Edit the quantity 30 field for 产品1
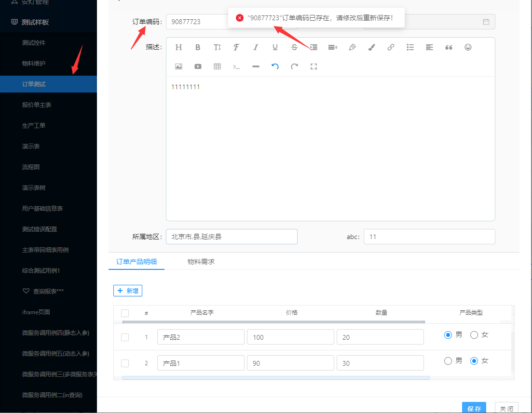The height and width of the screenshot is (413, 532). [380, 363]
